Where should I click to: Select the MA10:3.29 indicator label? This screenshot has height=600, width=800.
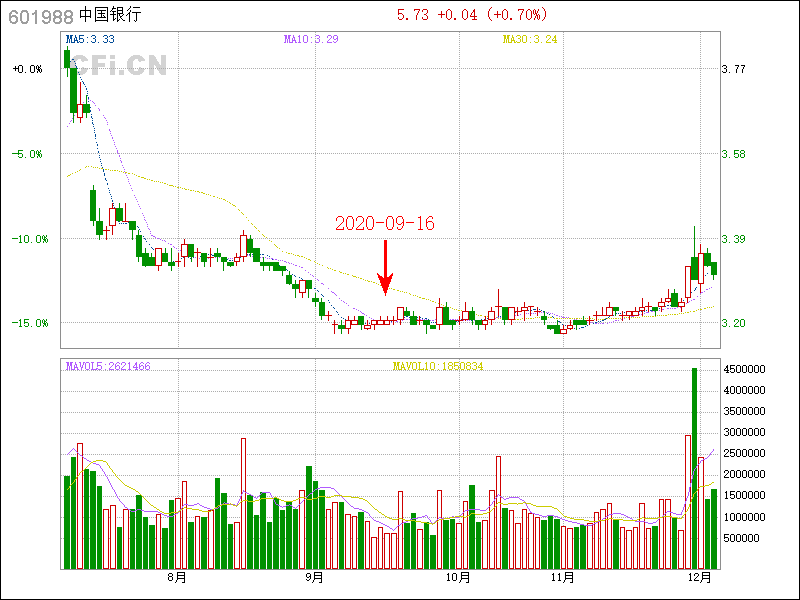coord(311,39)
